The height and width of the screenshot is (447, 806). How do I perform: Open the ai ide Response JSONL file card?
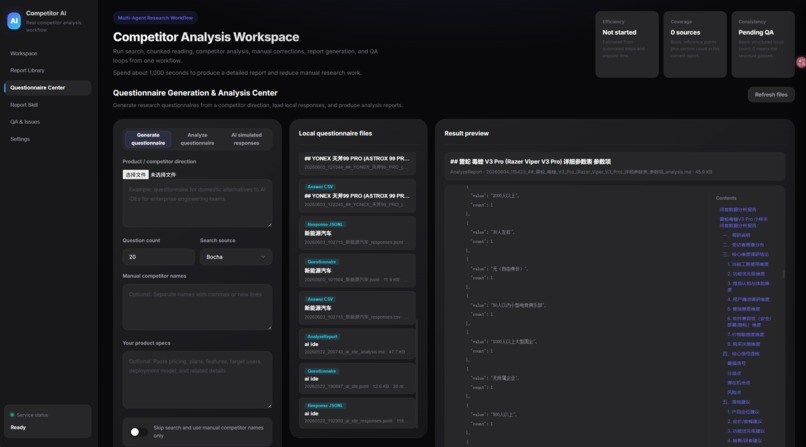coord(357,413)
